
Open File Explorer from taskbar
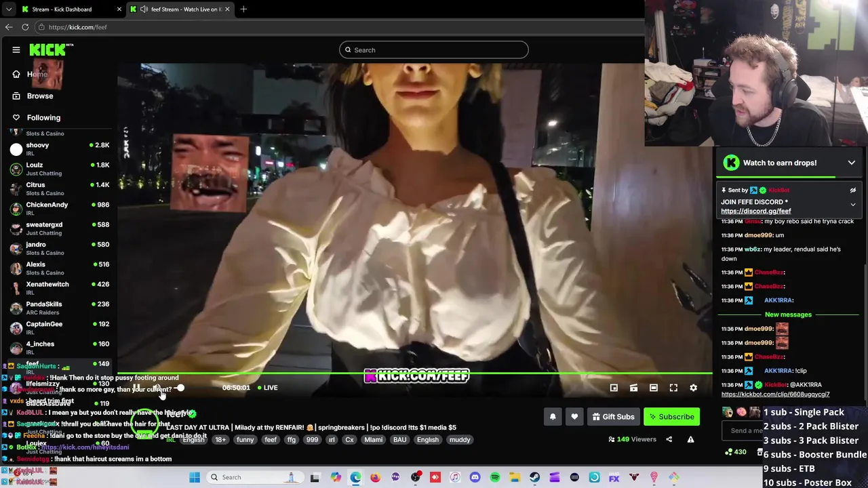click(x=515, y=477)
